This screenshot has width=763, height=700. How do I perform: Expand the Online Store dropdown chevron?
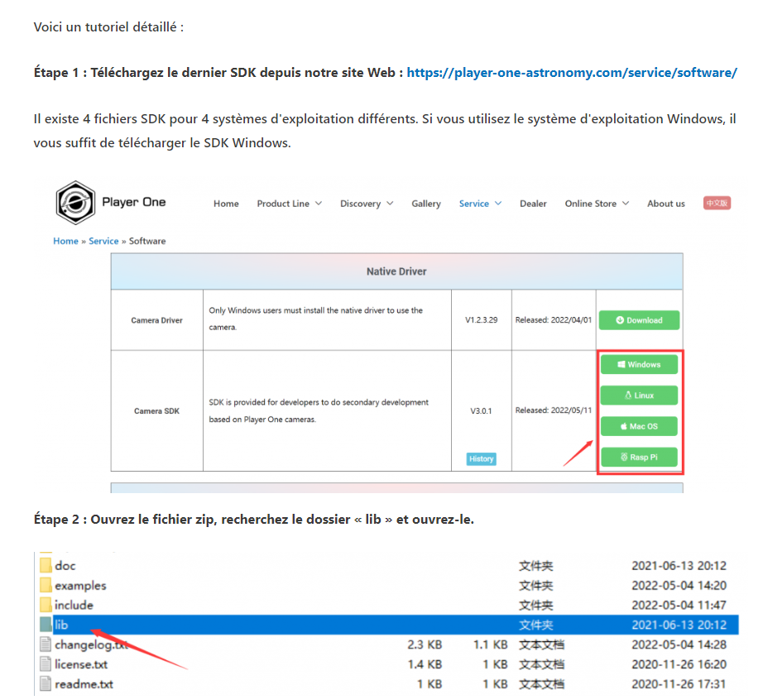[x=626, y=204]
